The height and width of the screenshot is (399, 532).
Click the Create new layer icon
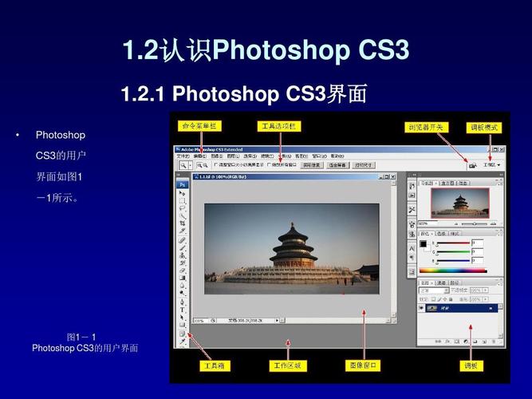pos(484,342)
